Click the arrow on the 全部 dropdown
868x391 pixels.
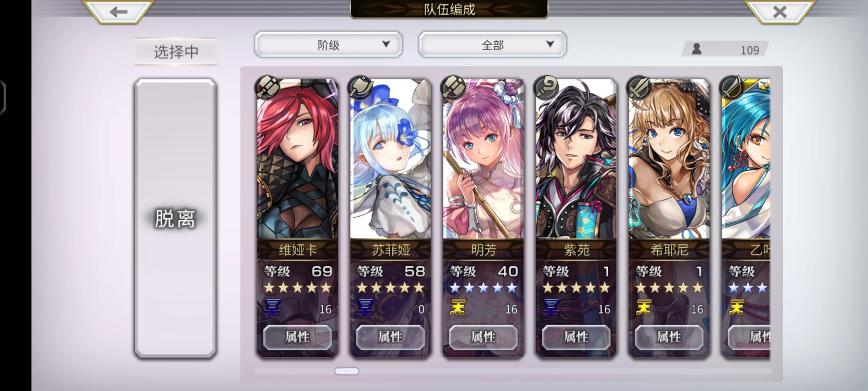tap(550, 44)
